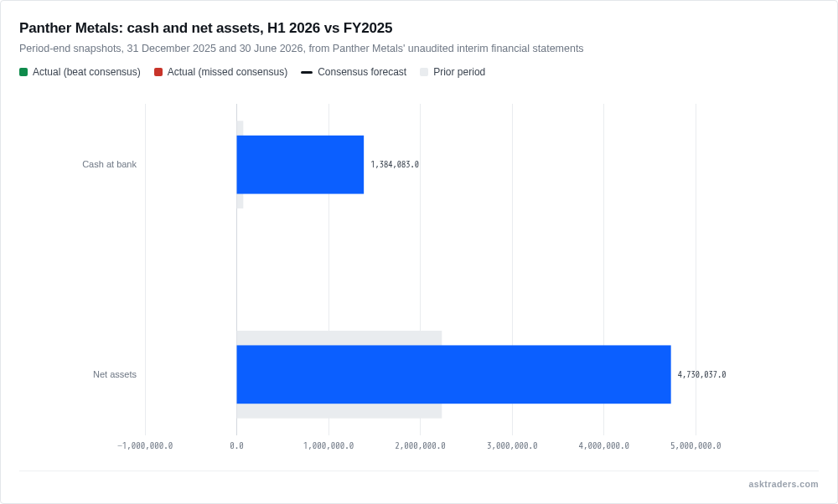This screenshot has width=838, height=504.
Task: Click the 1,384,083.0 value label
Action: point(395,164)
